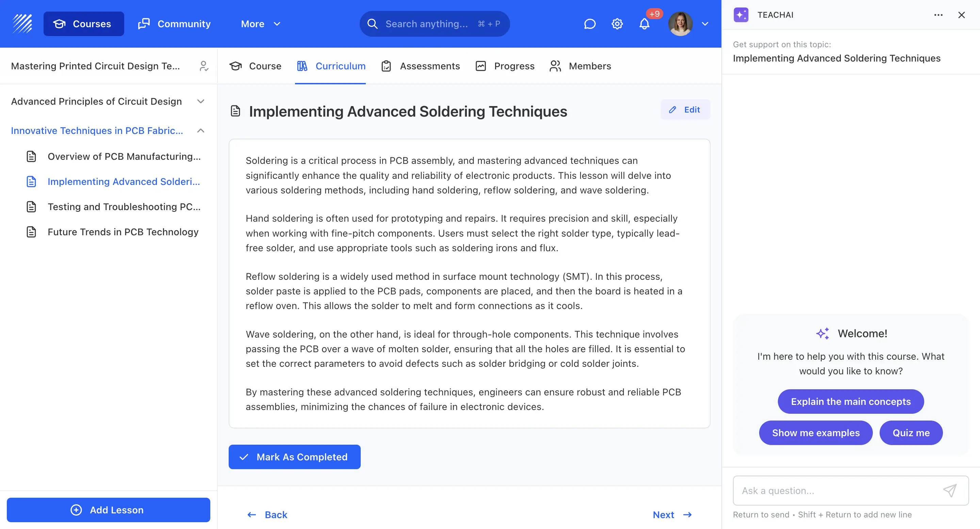The height and width of the screenshot is (529, 980).
Task: Click the Curriculum books icon
Action: tap(302, 66)
